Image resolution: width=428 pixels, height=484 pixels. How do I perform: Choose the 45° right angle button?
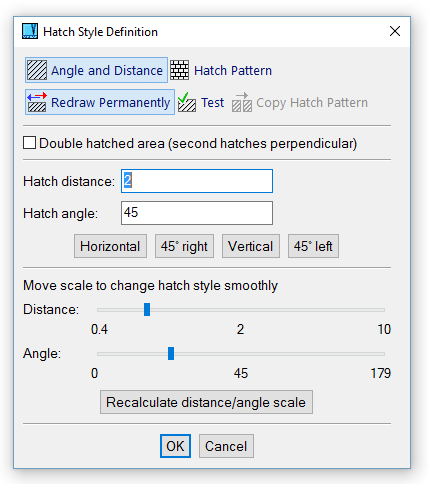coord(184,246)
